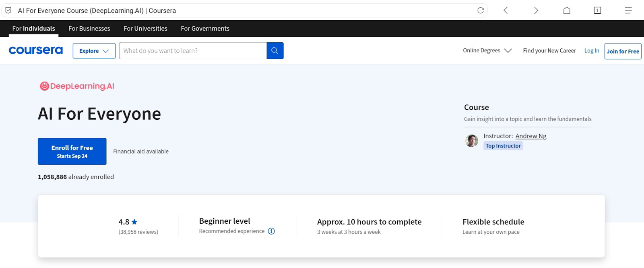This screenshot has width=644, height=268.
Task: Open Find your New Career link
Action: pyautogui.click(x=549, y=51)
